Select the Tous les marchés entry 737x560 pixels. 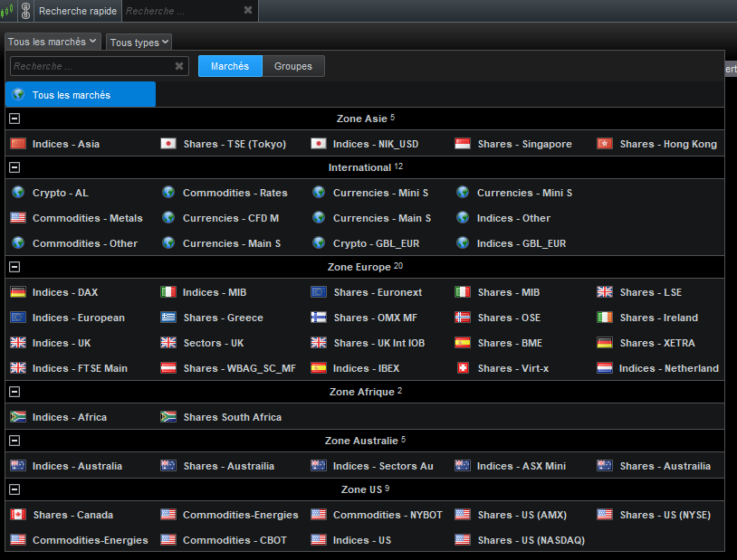point(81,94)
